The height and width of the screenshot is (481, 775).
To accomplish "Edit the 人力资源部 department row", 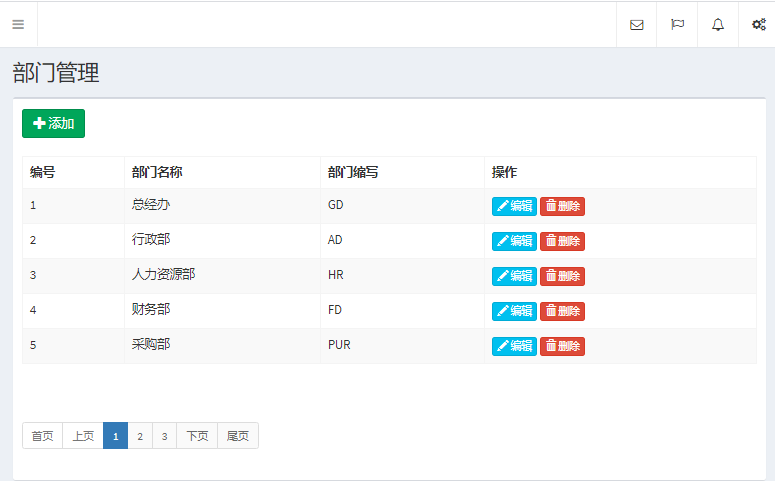I will [514, 276].
